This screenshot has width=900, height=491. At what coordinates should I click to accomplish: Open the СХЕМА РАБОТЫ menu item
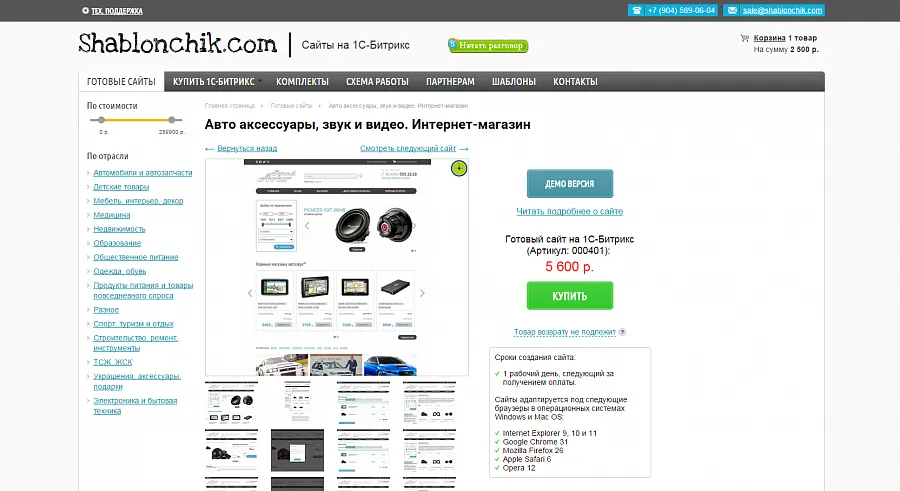coord(377,82)
